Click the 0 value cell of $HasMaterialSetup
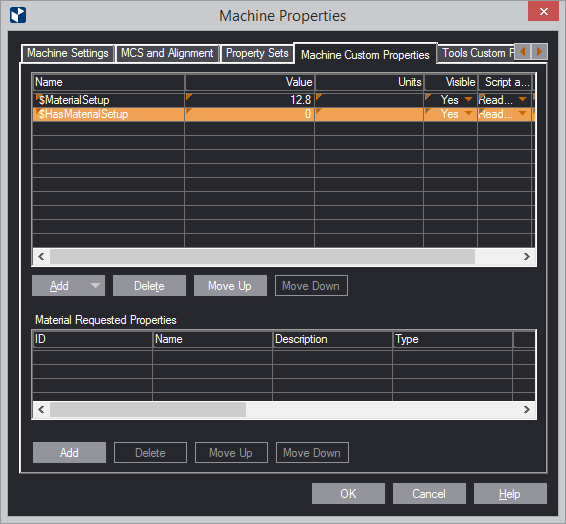Image resolution: width=566 pixels, height=524 pixels. (249, 114)
